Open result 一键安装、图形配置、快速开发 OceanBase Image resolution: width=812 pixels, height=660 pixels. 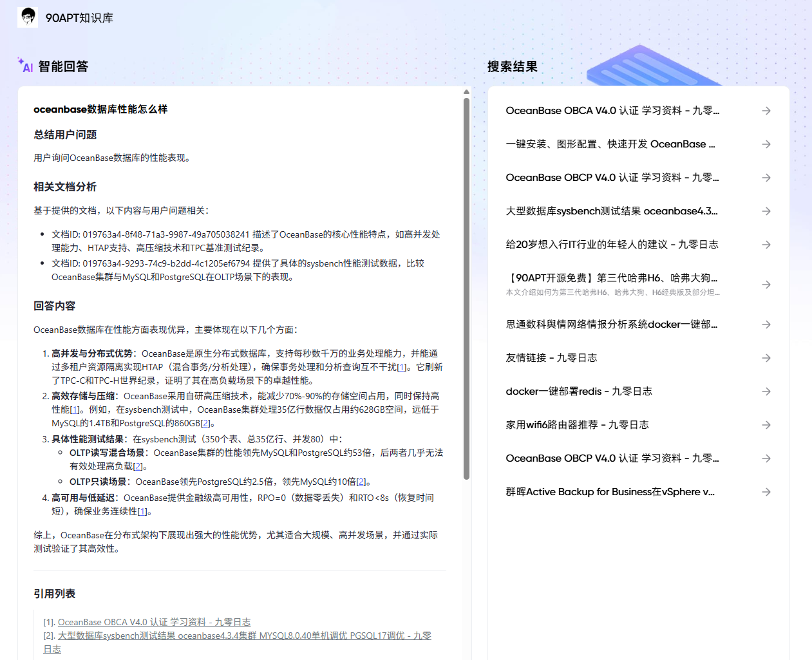tap(610, 144)
